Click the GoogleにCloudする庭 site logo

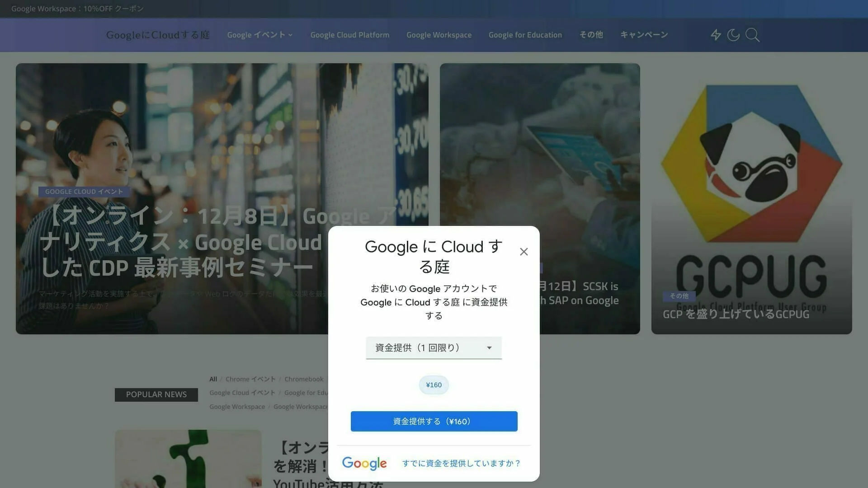(158, 35)
